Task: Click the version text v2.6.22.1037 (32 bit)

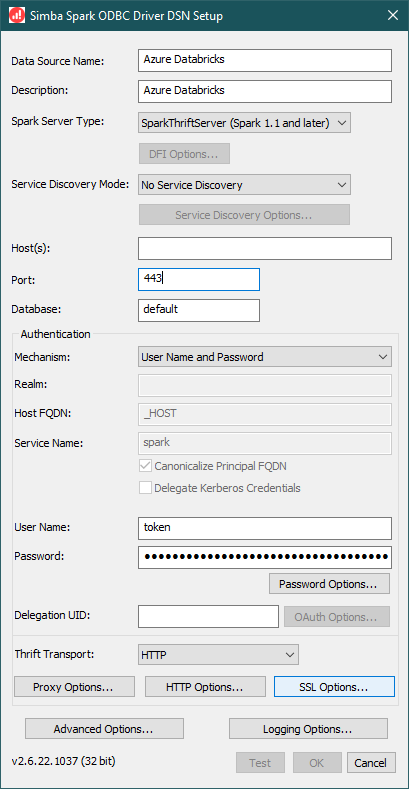Action: click(x=63, y=761)
